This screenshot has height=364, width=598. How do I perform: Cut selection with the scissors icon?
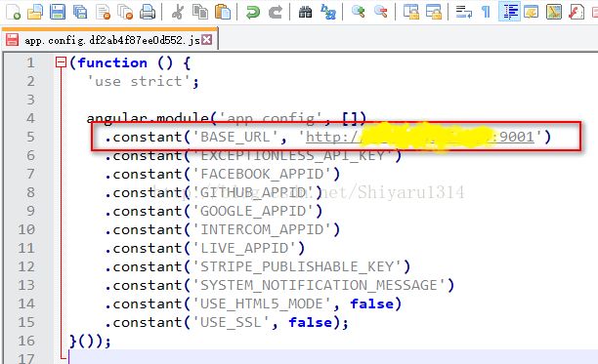tap(177, 12)
